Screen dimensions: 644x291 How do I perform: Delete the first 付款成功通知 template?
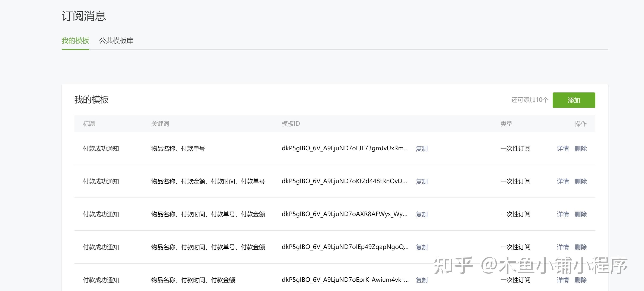coord(581,149)
